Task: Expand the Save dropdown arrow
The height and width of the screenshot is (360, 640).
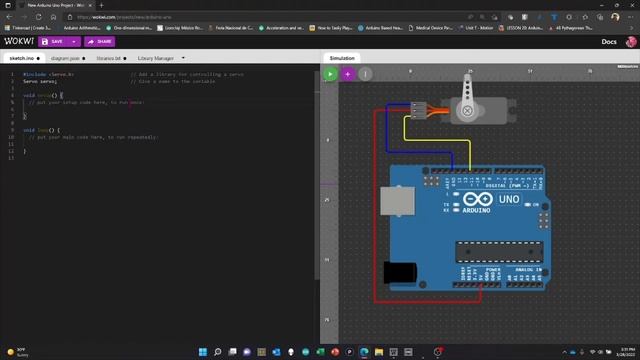Action: pos(74,42)
